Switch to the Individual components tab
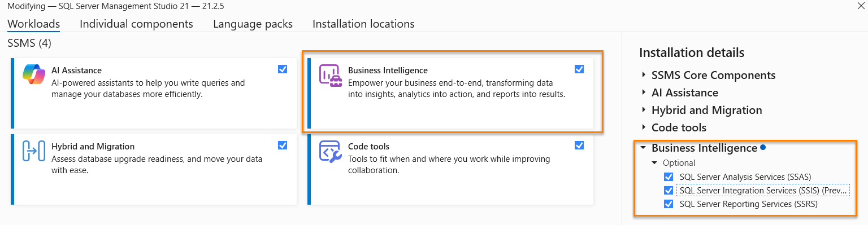This screenshot has width=868, height=225. (x=136, y=24)
